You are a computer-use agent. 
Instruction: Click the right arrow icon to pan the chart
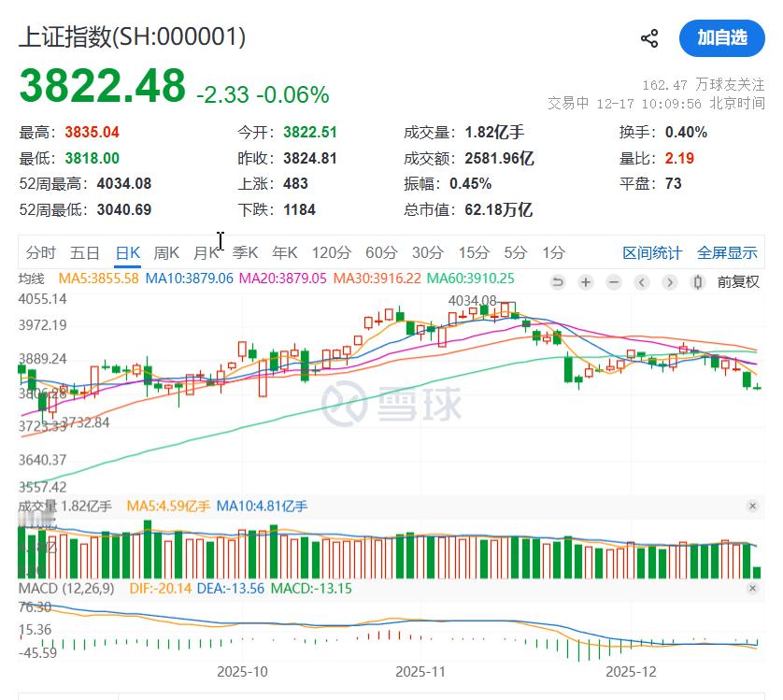click(x=669, y=281)
